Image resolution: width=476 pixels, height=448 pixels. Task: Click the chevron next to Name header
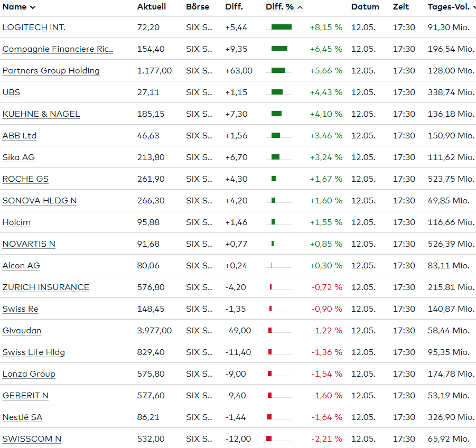tap(33, 7)
